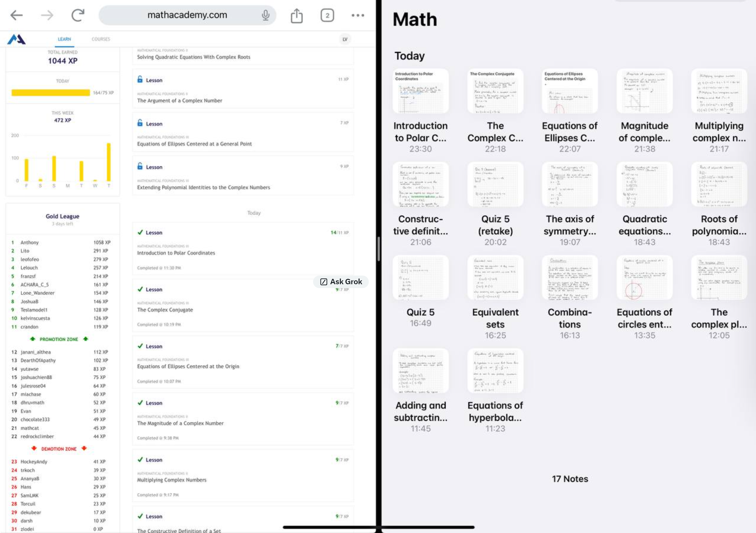Switch to the LEARN tab

[x=64, y=39]
